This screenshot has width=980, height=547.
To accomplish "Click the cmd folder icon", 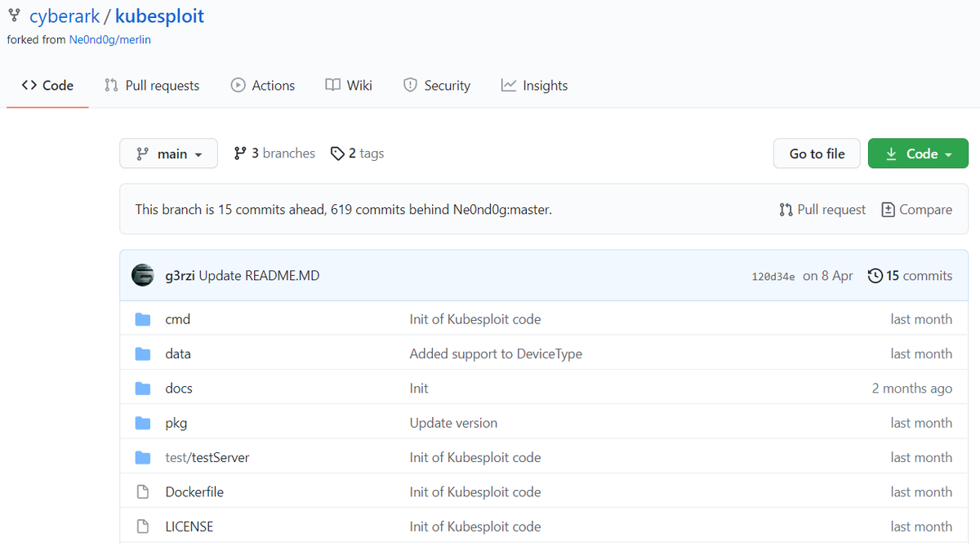I will (143, 319).
